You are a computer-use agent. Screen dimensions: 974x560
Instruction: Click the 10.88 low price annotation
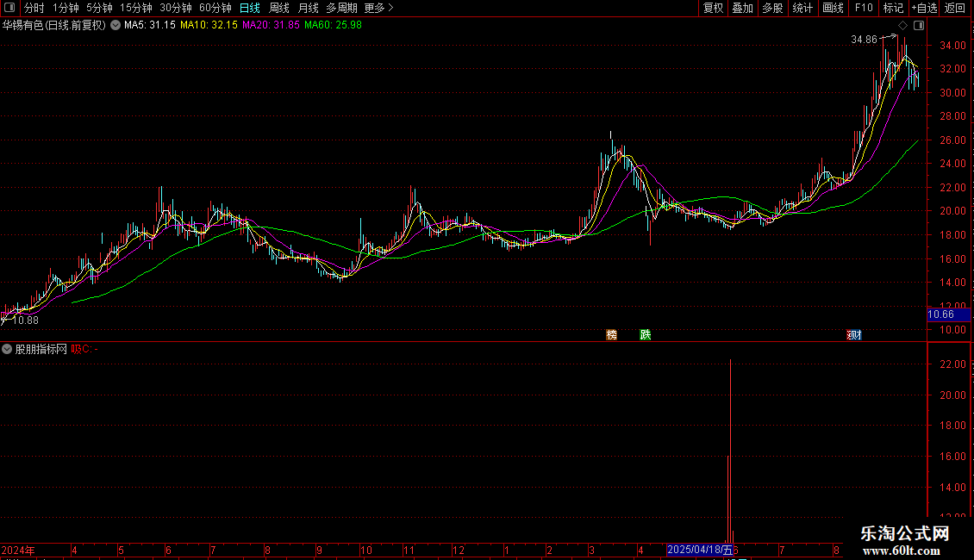click(x=26, y=320)
